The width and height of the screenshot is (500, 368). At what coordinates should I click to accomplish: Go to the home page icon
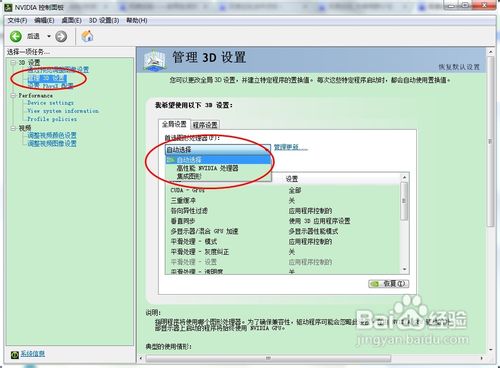pyautogui.click(x=87, y=36)
